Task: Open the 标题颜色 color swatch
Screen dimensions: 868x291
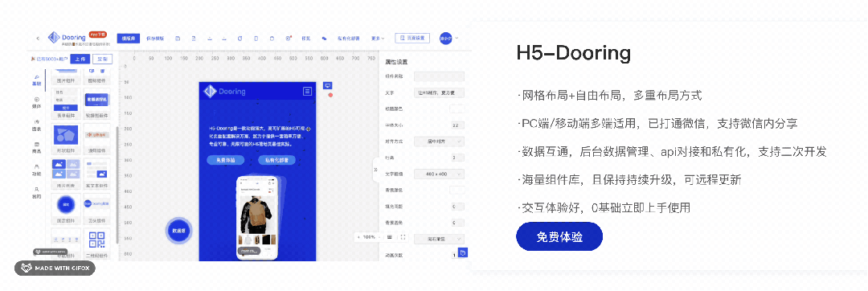Action: 457,109
